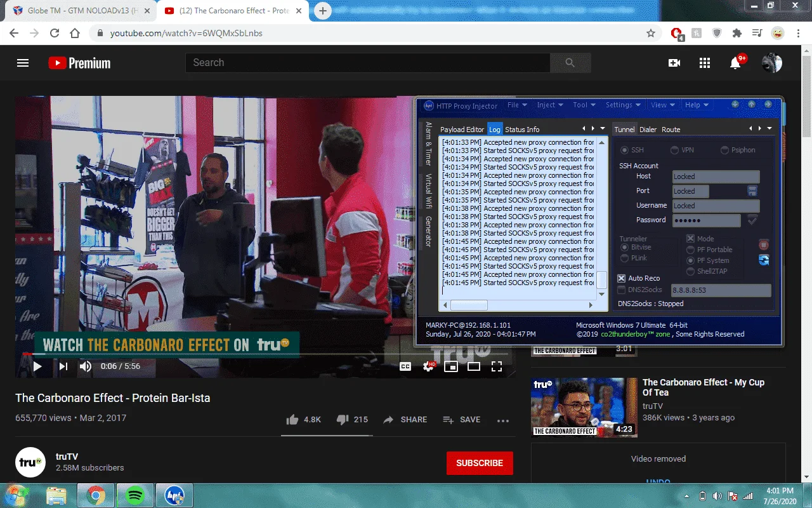The height and width of the screenshot is (508, 812).
Task: Play the video
Action: (x=37, y=366)
